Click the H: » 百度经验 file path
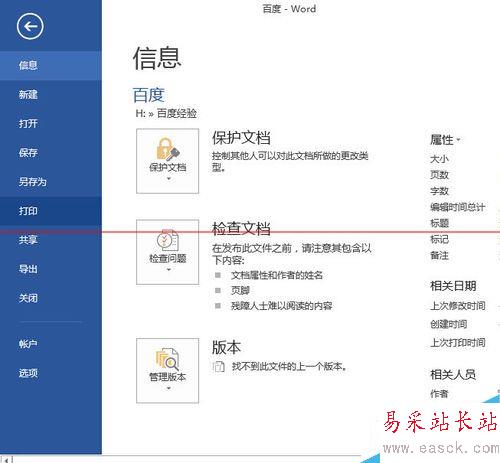The height and width of the screenshot is (463, 500). point(166,113)
